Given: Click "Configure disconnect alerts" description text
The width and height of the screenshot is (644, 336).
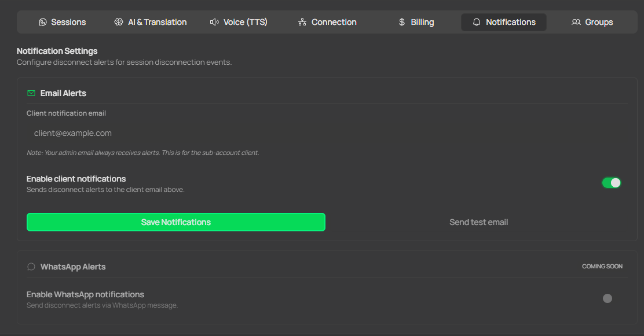Looking at the screenshot, I should [124, 62].
